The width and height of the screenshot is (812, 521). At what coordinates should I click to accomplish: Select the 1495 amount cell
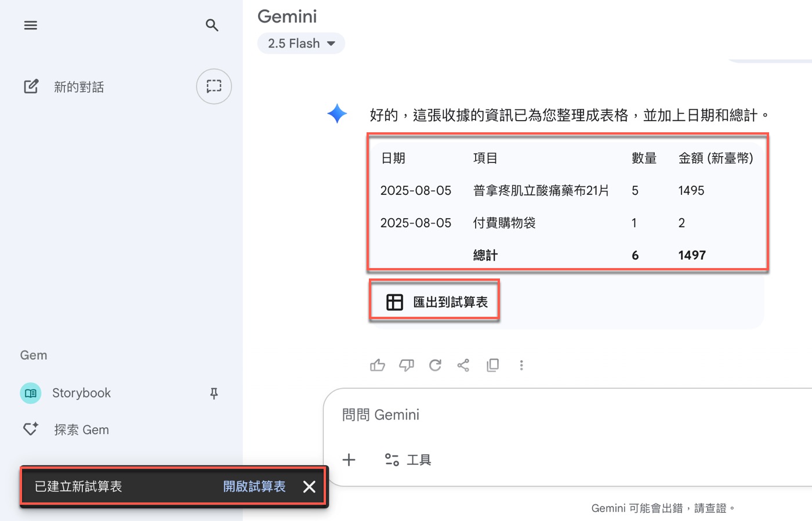[x=691, y=190]
